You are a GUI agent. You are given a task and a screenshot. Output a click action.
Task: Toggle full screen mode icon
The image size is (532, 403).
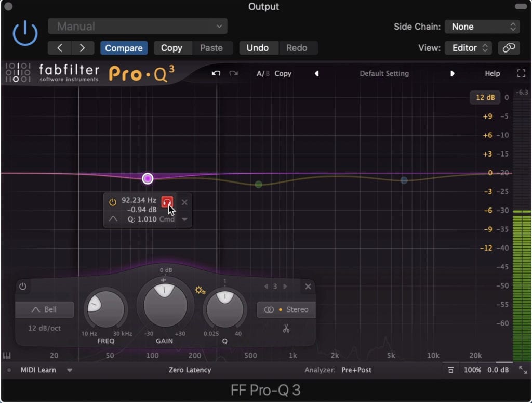coord(521,73)
